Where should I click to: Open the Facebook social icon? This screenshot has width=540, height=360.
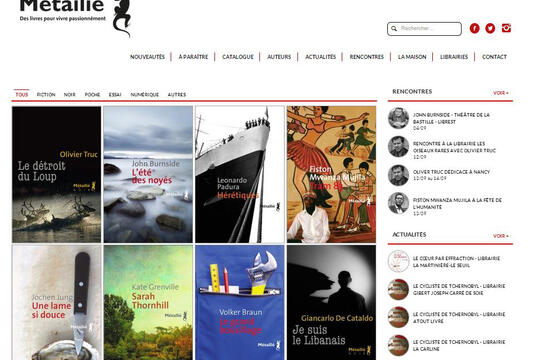pyautogui.click(x=474, y=28)
